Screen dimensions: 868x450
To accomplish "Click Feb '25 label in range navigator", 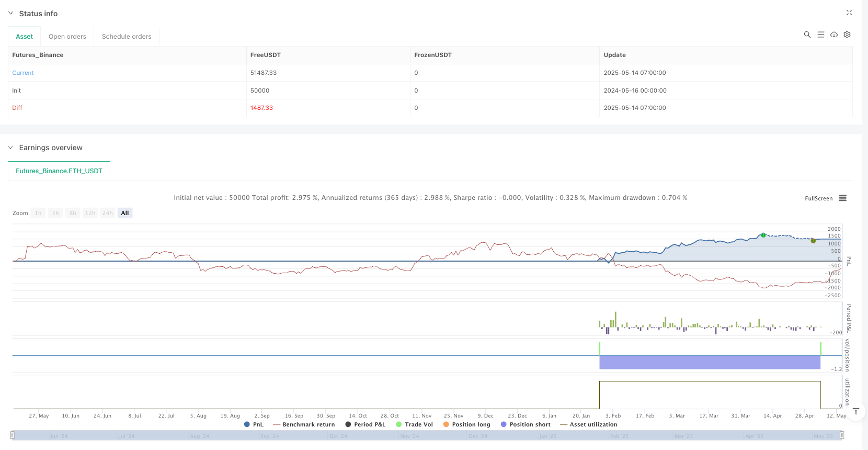I will [x=619, y=436].
